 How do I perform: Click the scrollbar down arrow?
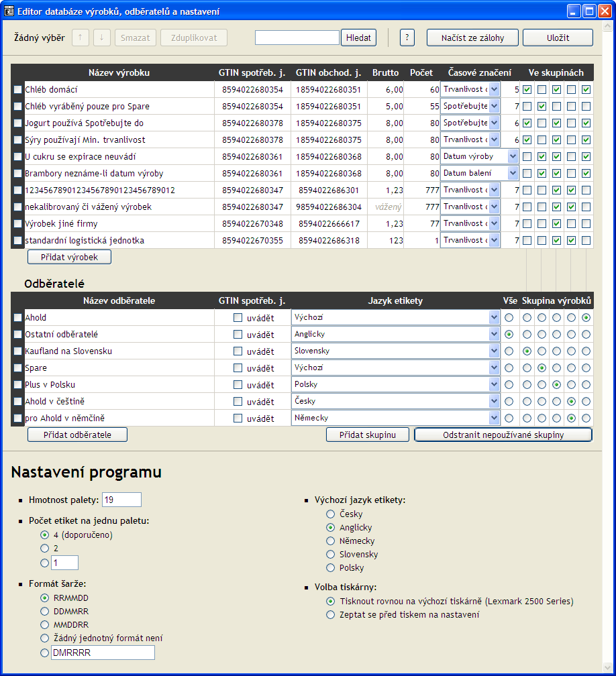(x=607, y=668)
